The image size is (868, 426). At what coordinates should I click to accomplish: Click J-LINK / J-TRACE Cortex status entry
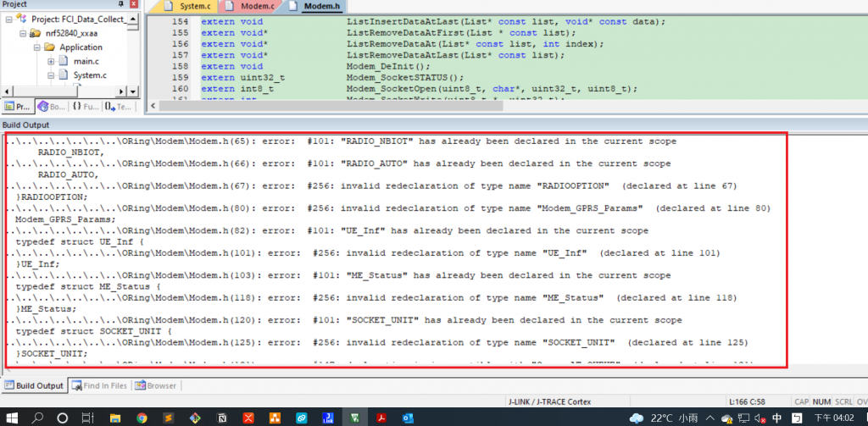click(x=548, y=401)
